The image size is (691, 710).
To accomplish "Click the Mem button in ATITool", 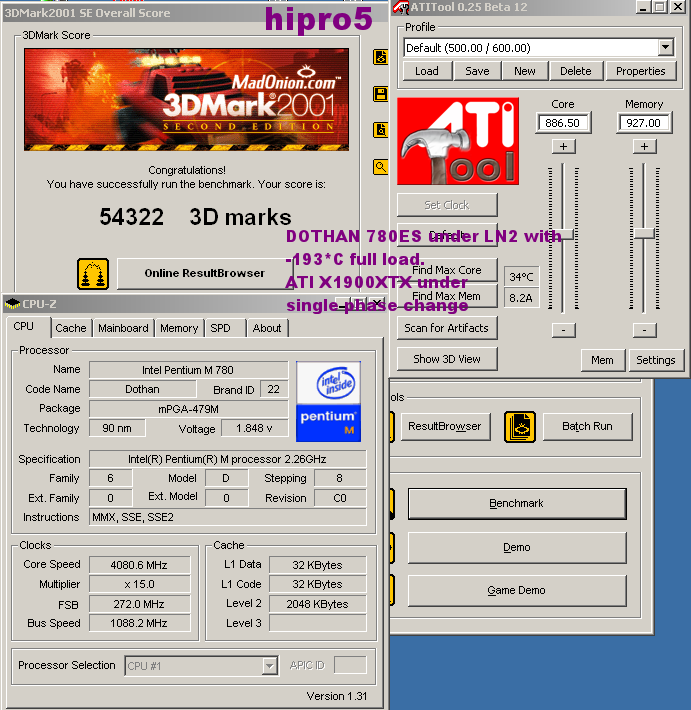I will 603,360.
